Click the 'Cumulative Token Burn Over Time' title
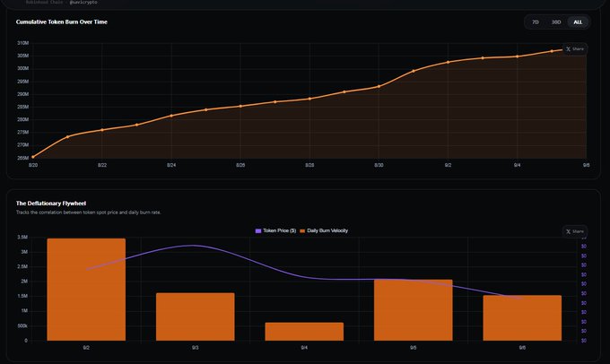The width and height of the screenshot is (610, 364). tap(62, 22)
